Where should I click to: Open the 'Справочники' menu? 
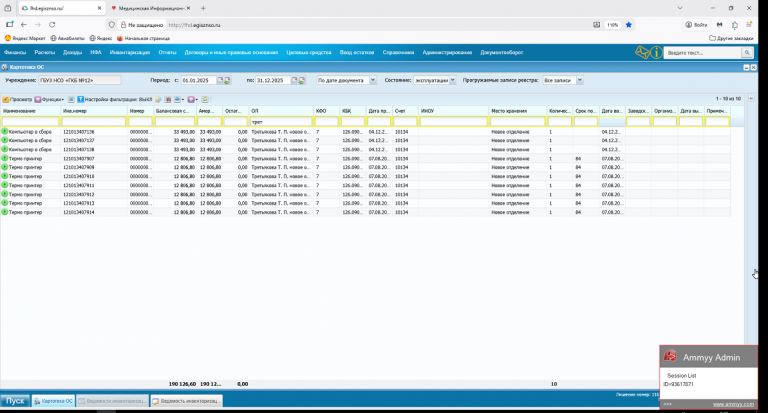point(398,51)
